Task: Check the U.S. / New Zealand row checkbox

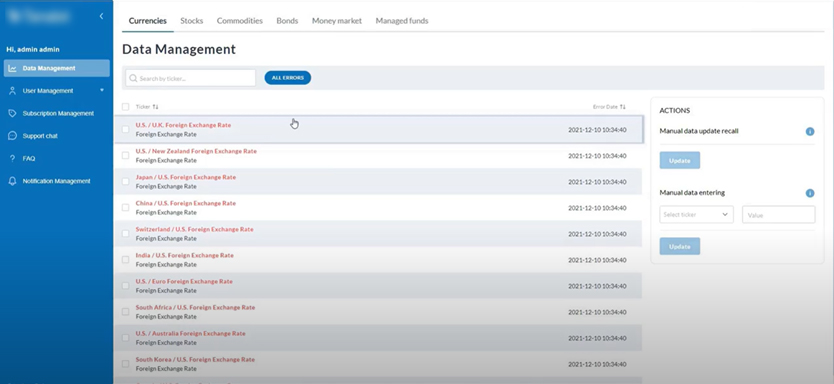Action: pyautogui.click(x=126, y=155)
